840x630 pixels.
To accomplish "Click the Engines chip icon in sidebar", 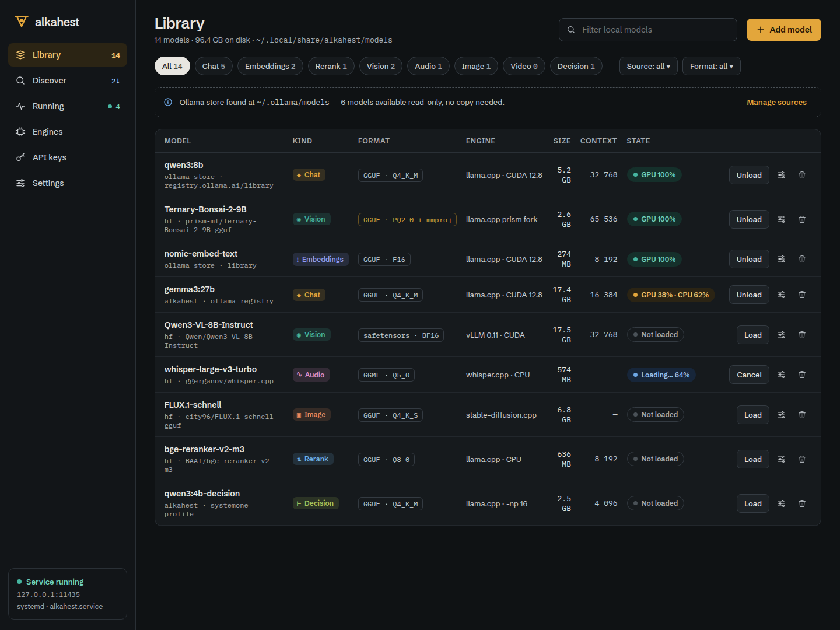I will point(20,132).
